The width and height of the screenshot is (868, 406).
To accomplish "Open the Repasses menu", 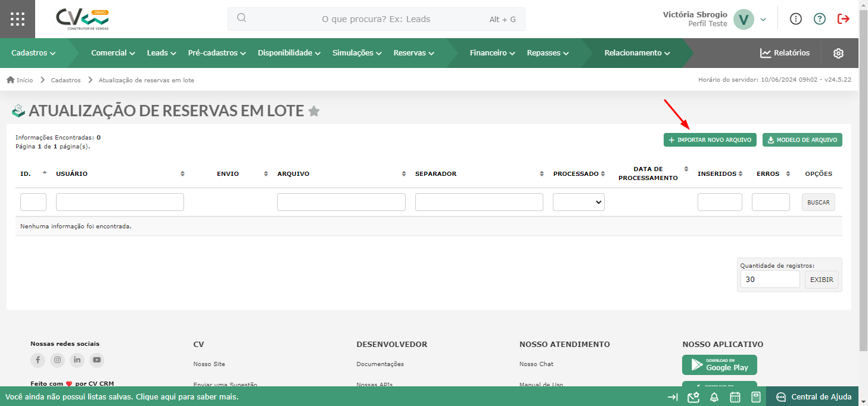I will click(x=548, y=53).
